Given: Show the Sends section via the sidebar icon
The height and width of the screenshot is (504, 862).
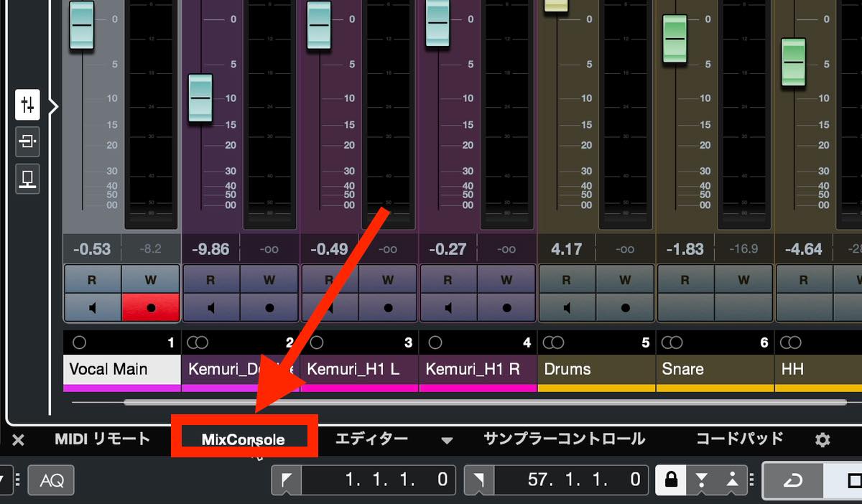Looking at the screenshot, I should pos(27,178).
